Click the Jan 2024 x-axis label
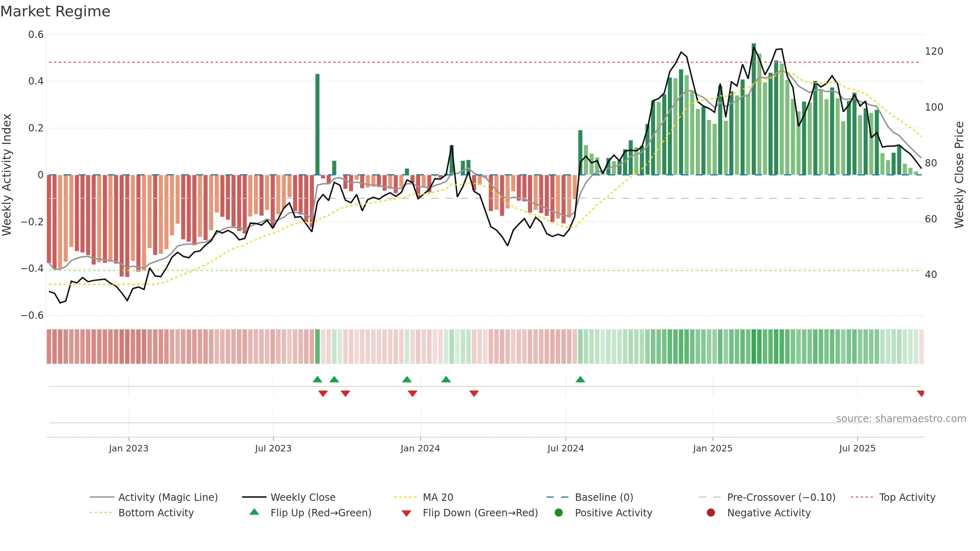 pyautogui.click(x=420, y=448)
